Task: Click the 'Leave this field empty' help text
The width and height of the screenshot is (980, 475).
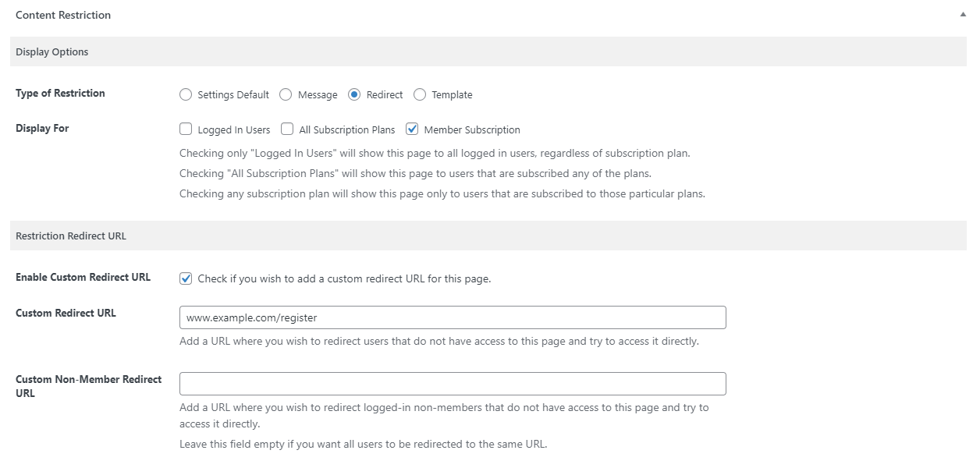Action: pyautogui.click(x=363, y=445)
